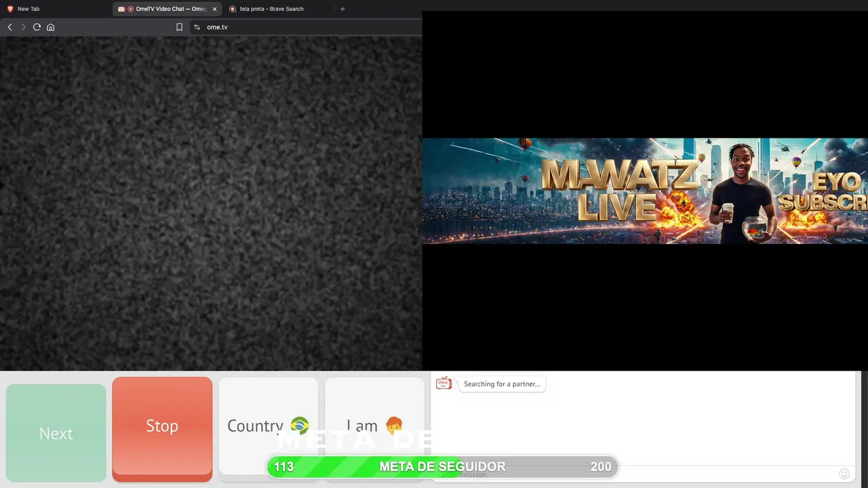Bookmark the current page

coord(179,27)
